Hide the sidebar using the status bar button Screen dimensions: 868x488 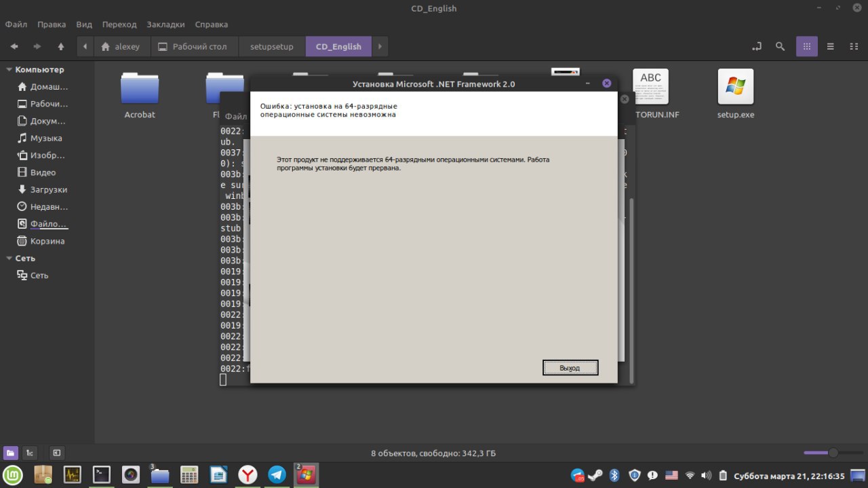coord(57,453)
